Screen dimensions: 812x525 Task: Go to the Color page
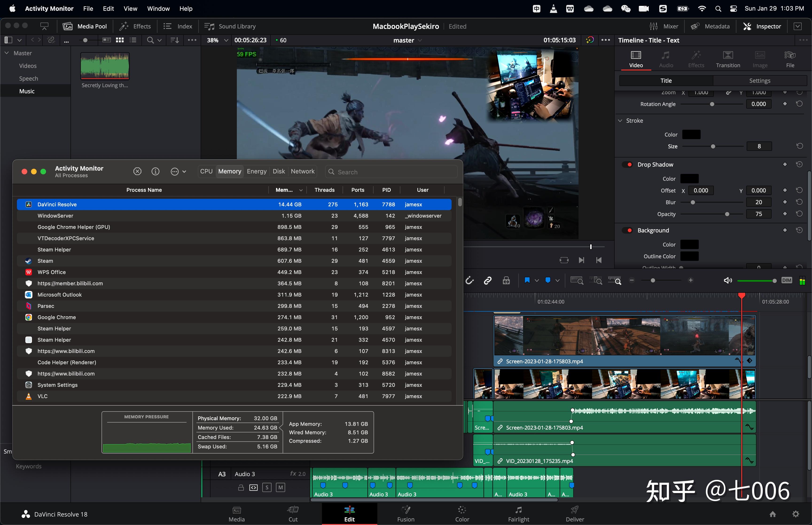(462, 514)
